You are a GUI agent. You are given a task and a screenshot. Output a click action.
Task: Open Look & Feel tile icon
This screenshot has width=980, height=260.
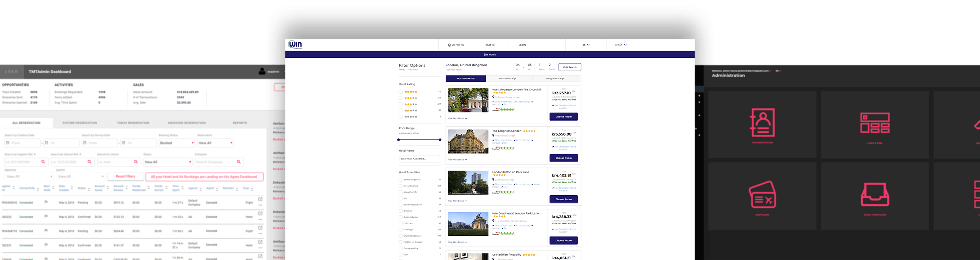(x=875, y=123)
